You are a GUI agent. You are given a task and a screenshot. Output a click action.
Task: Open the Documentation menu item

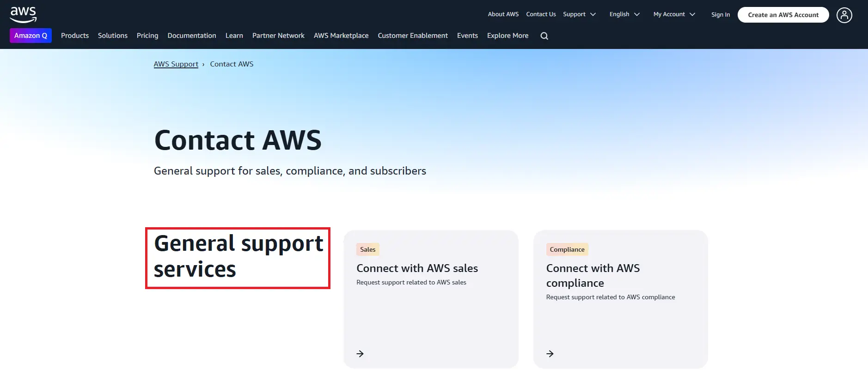coord(192,36)
